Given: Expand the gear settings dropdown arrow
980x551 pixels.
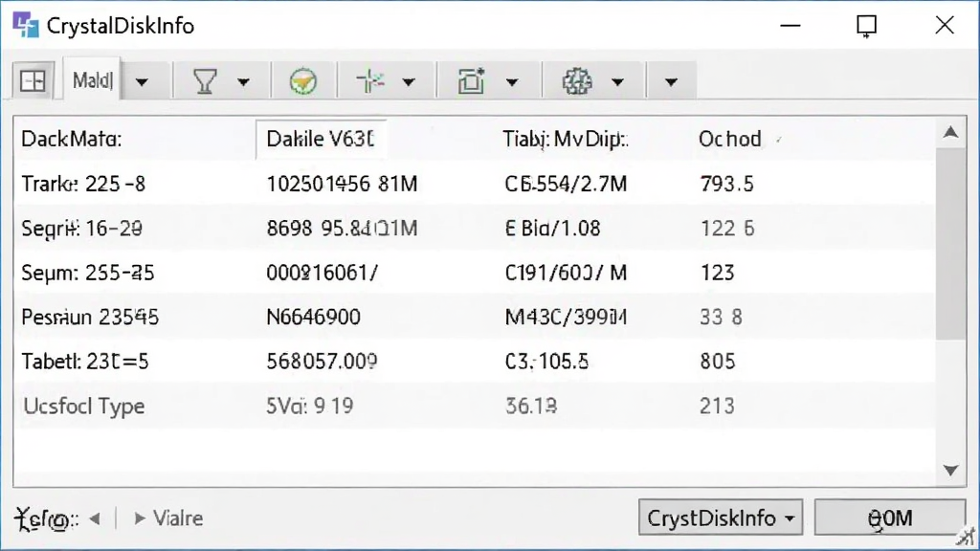Looking at the screenshot, I should tap(617, 82).
